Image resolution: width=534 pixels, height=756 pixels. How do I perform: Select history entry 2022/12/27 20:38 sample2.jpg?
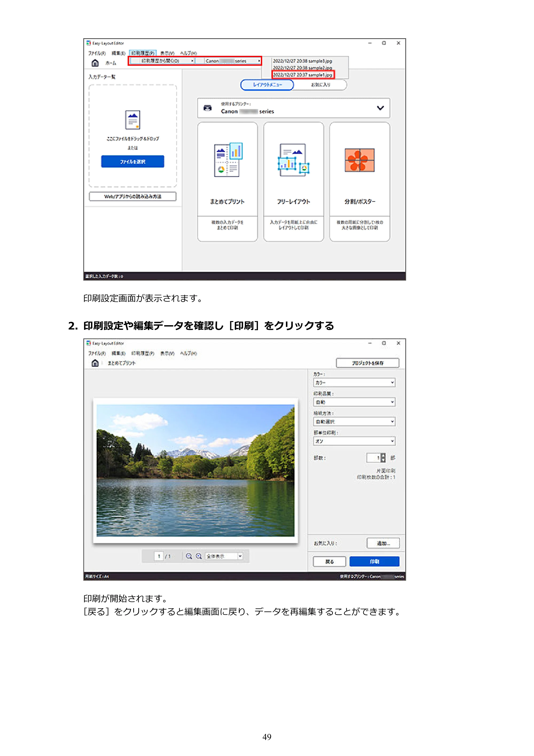point(303,68)
